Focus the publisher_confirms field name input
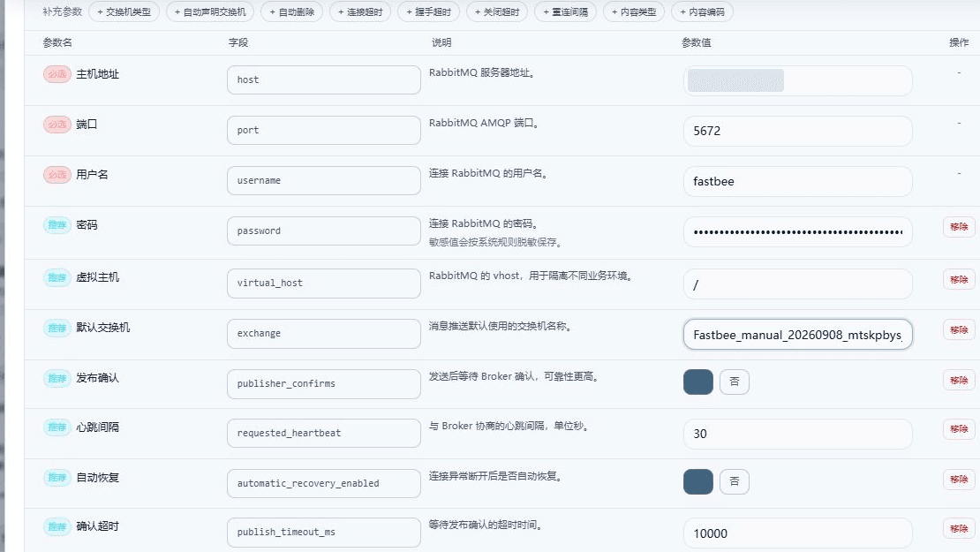Screen dimensions: 980x552 click(x=324, y=384)
